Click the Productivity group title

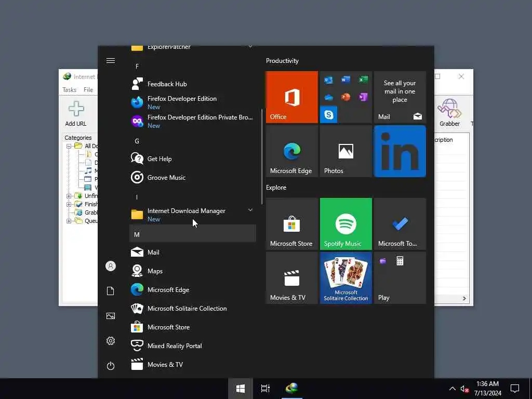tap(282, 61)
